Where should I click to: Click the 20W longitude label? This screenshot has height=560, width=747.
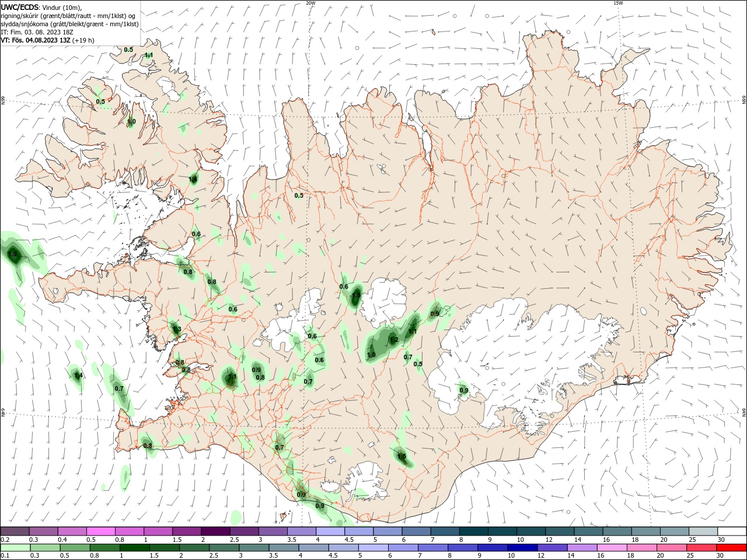(310, 3)
